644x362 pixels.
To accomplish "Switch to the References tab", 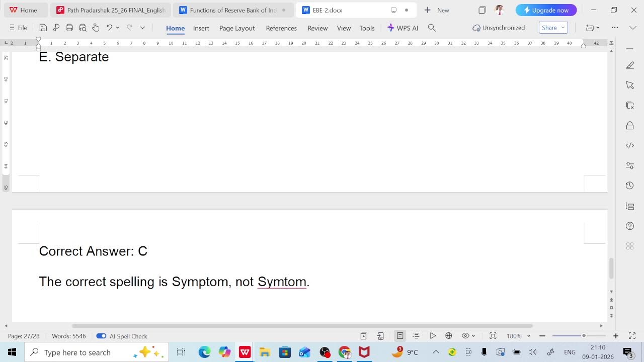I will click(x=281, y=28).
